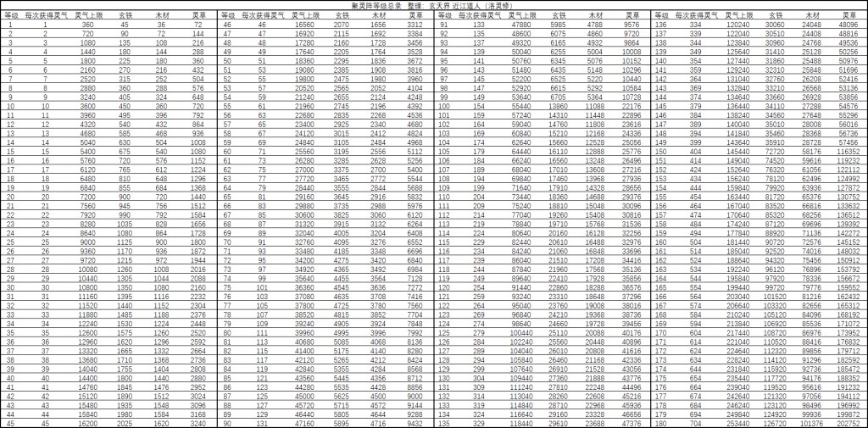Click the 灵气上限 value 47880 for level 91
Viewport: 868px width, 428px height.
coord(522,25)
